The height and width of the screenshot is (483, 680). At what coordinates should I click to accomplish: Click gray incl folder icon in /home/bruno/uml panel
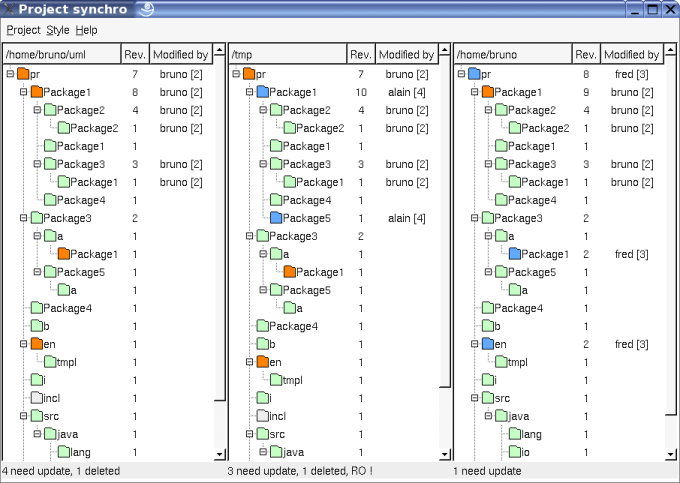pos(37,398)
